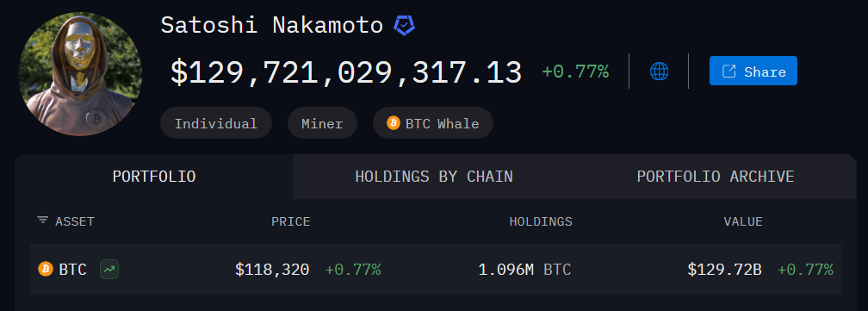
Task: Sort by the HOLDINGS column header
Action: 541,222
